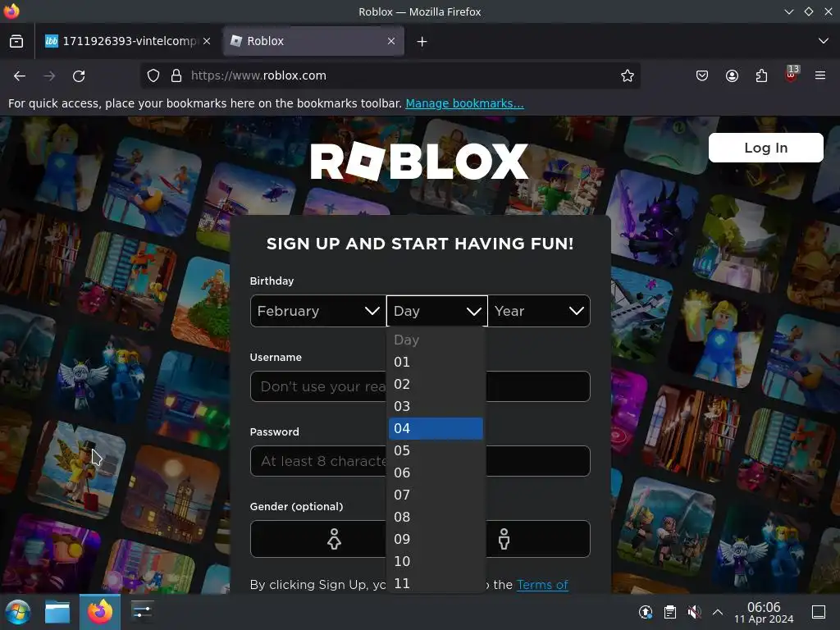840x630 pixels.
Task: Open the Terms of Use link
Action: pyautogui.click(x=542, y=584)
